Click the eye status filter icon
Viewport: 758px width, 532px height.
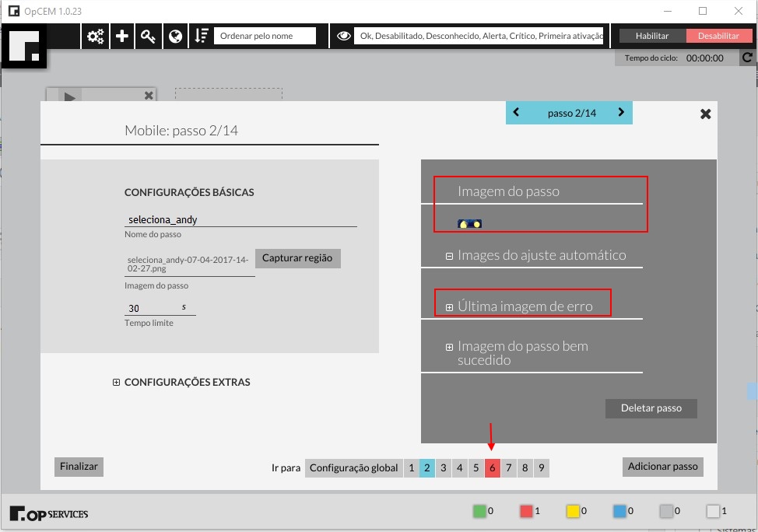coord(342,37)
